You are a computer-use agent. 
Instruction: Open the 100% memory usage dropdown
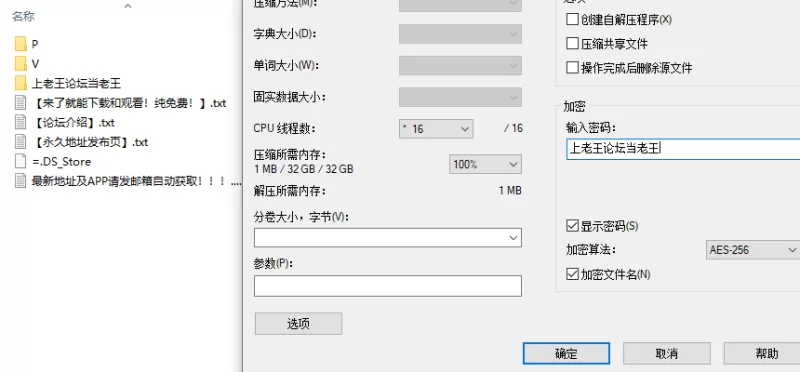point(485,164)
